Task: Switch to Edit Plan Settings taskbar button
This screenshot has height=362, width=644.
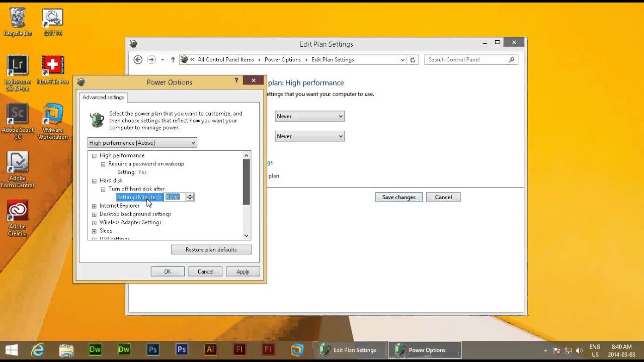Action: click(350, 350)
